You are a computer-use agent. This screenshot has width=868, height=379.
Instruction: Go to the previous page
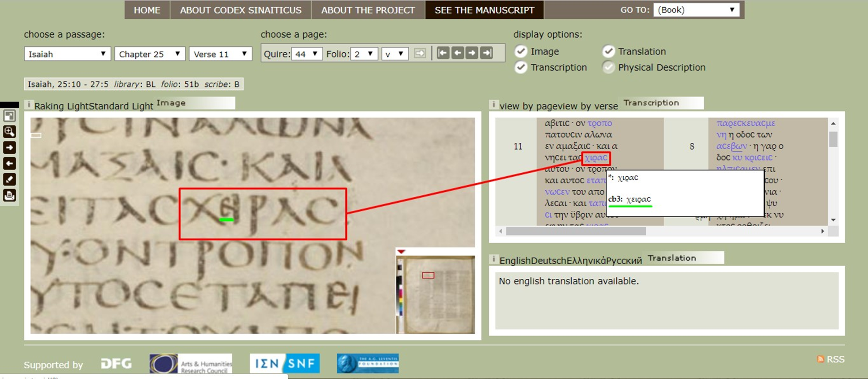click(457, 53)
